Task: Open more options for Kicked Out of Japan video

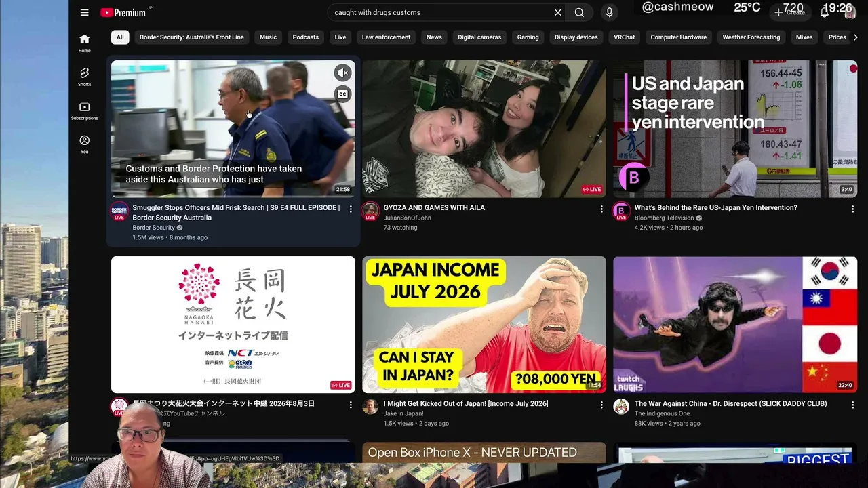Action: coord(601,405)
